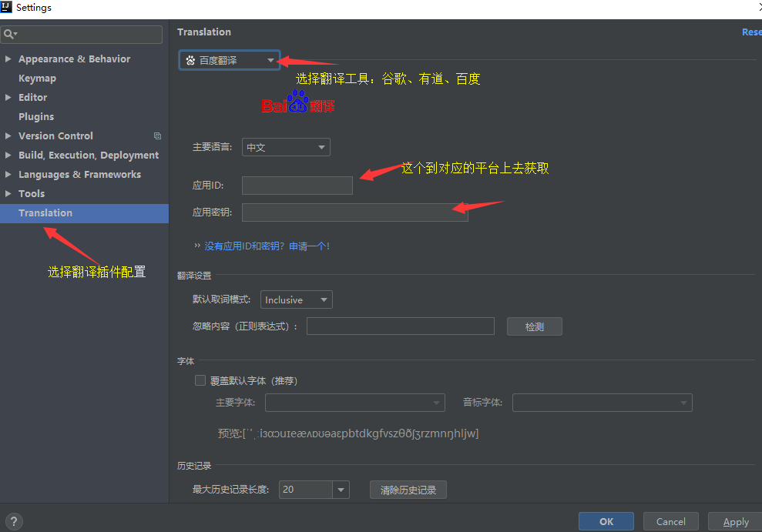Click the 应用密钥 input field

(354, 212)
